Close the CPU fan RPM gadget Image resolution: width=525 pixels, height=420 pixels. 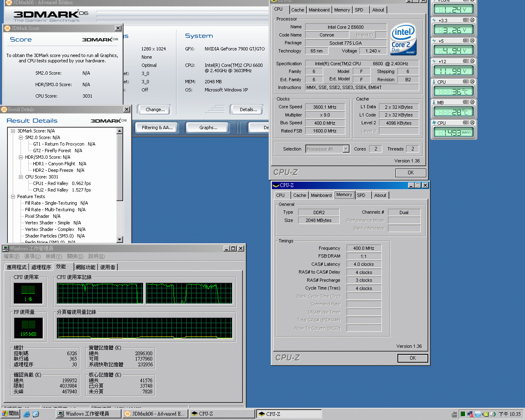pyautogui.click(x=472, y=123)
